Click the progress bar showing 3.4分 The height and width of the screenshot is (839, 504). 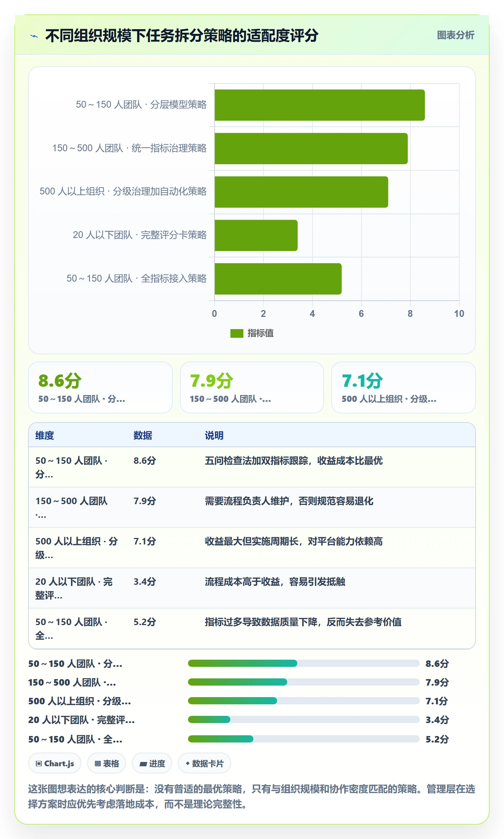(x=303, y=719)
